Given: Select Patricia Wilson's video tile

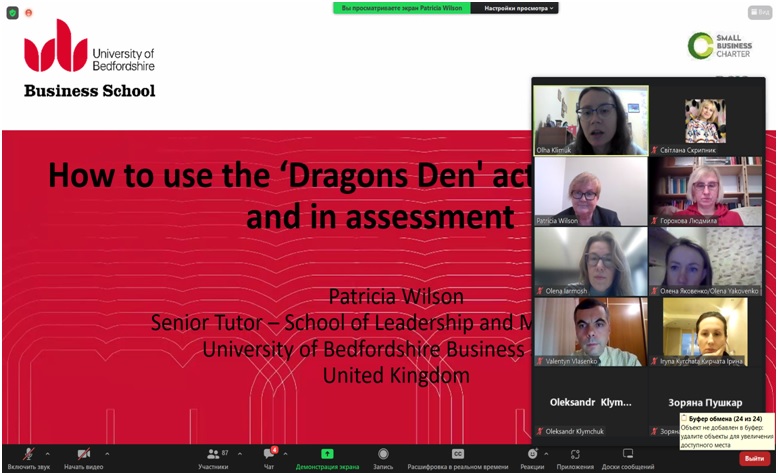Looking at the screenshot, I should pyautogui.click(x=591, y=191).
